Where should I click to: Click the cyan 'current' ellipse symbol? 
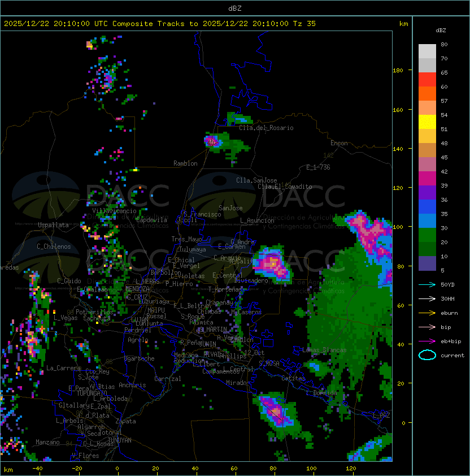pyautogui.click(x=427, y=355)
